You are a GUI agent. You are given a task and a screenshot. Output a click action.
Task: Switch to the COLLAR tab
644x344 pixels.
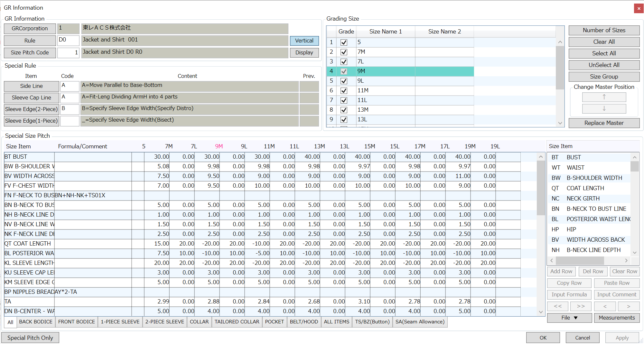pos(199,322)
